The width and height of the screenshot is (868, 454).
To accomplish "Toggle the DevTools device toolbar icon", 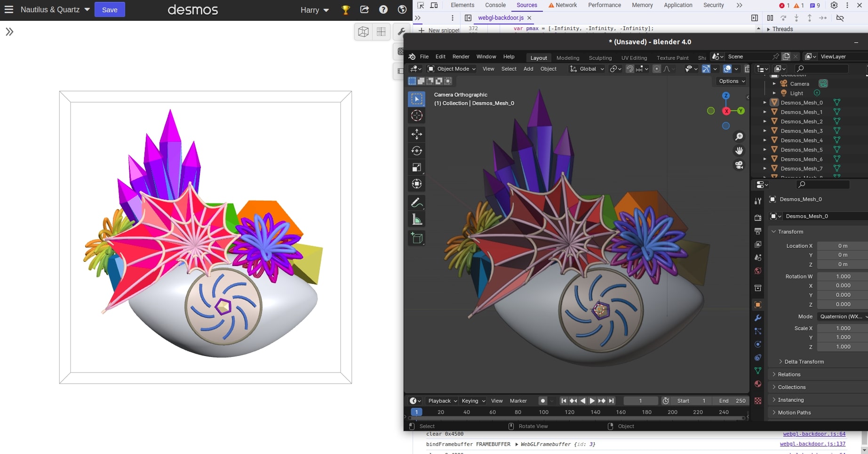I will coord(434,5).
